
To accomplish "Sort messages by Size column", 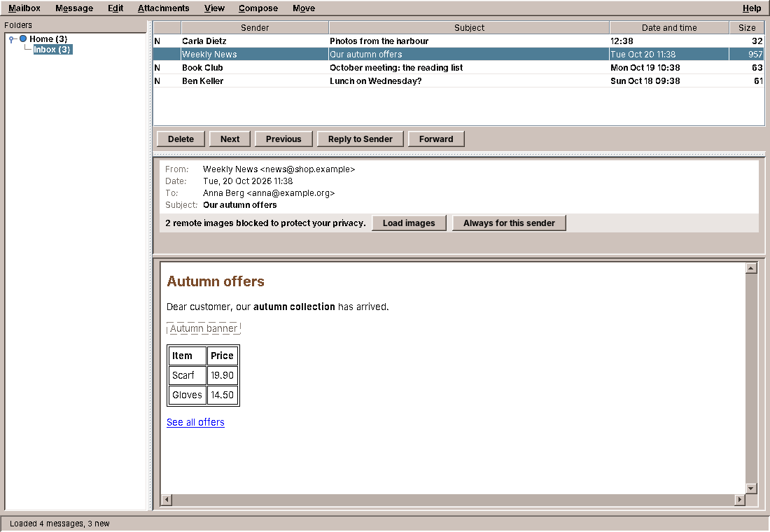I will (746, 27).
